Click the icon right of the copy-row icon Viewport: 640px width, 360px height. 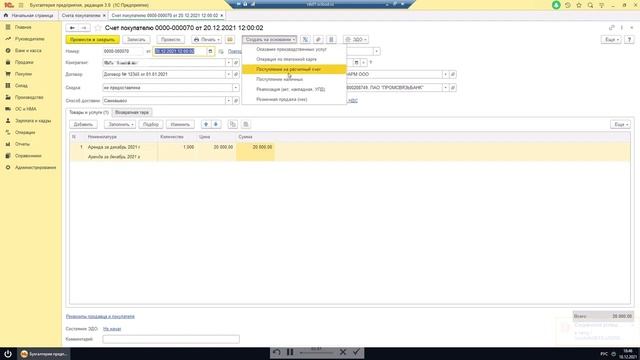click(x=246, y=124)
